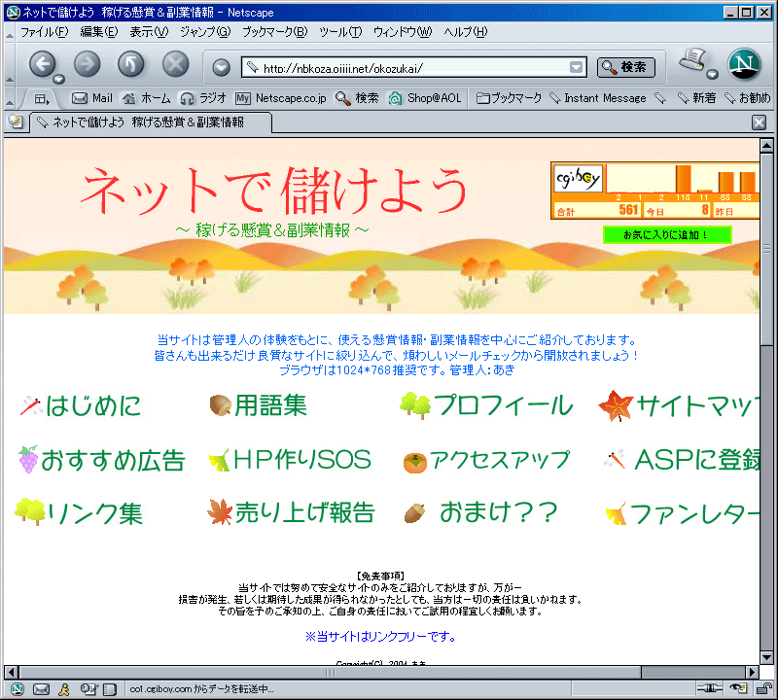Open the ヘルプ menu
Image resolution: width=778 pixels, height=700 pixels.
[x=466, y=32]
